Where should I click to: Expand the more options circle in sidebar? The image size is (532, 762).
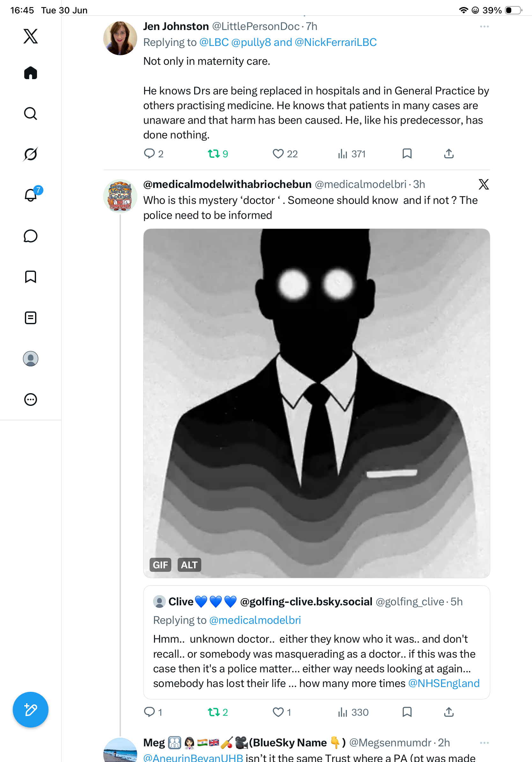point(31,399)
